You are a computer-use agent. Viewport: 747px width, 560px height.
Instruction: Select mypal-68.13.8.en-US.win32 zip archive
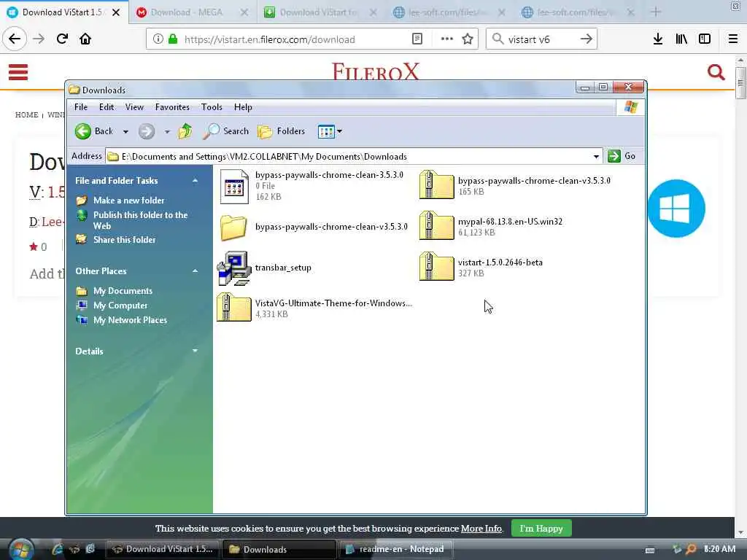point(436,226)
